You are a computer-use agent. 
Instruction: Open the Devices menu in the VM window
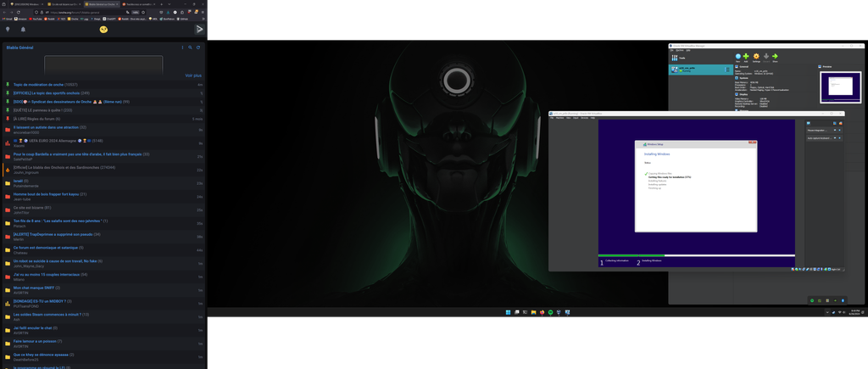point(584,118)
